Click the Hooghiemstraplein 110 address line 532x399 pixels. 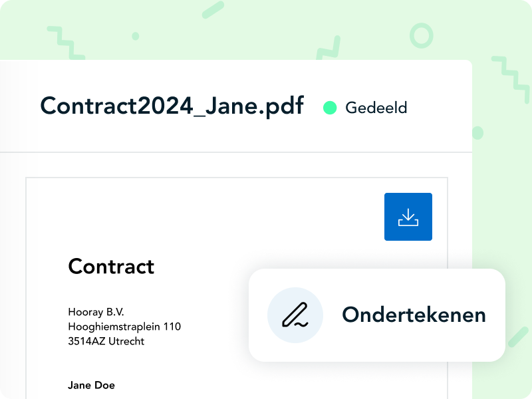[124, 327]
